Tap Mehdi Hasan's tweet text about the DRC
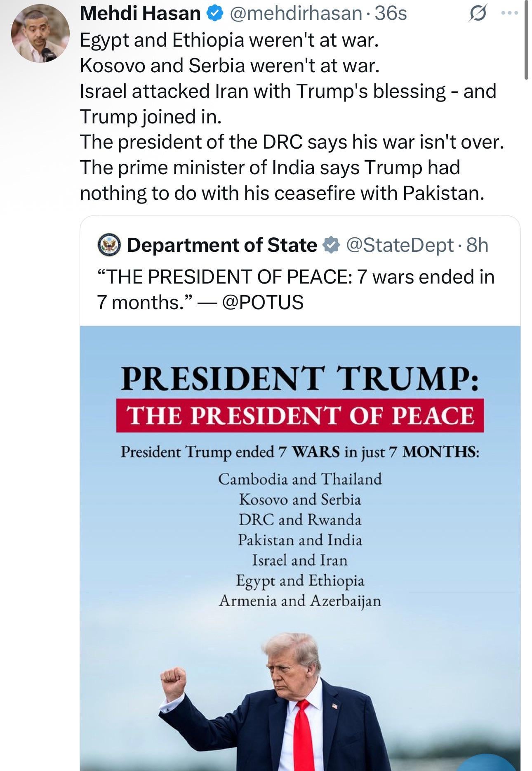Screen dimensions: 532x771 tap(292, 142)
